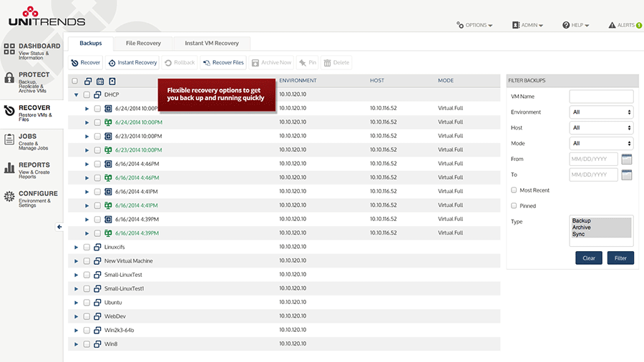Apply filters with the Filter button
The width and height of the screenshot is (644, 362).
620,258
